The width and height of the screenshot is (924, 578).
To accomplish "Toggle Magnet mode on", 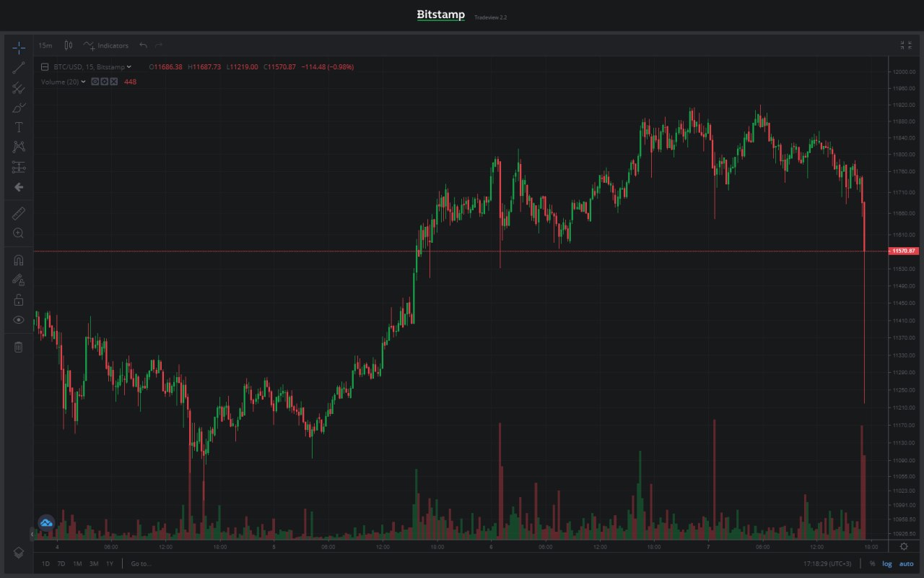I will click(19, 260).
